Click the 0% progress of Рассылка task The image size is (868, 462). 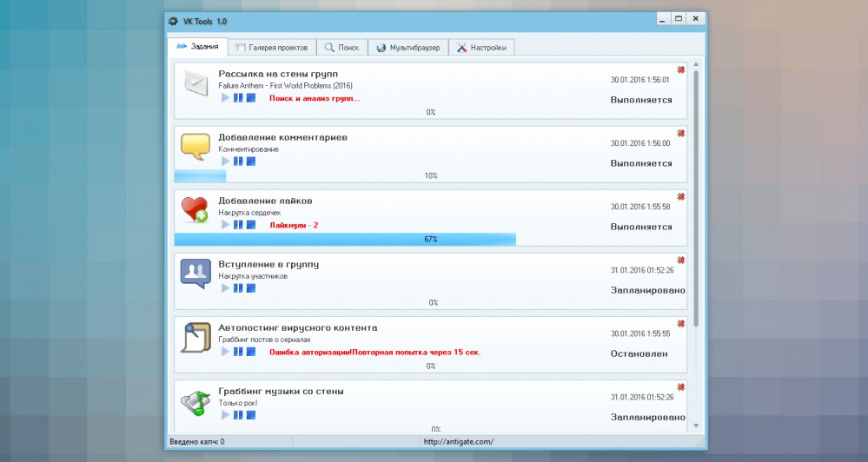coord(431,112)
